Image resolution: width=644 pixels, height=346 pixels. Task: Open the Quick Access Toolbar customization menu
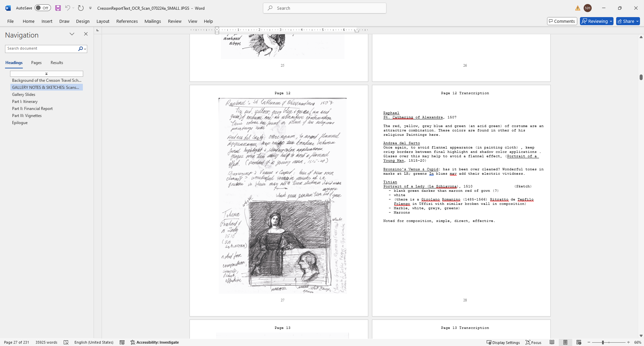pos(90,8)
